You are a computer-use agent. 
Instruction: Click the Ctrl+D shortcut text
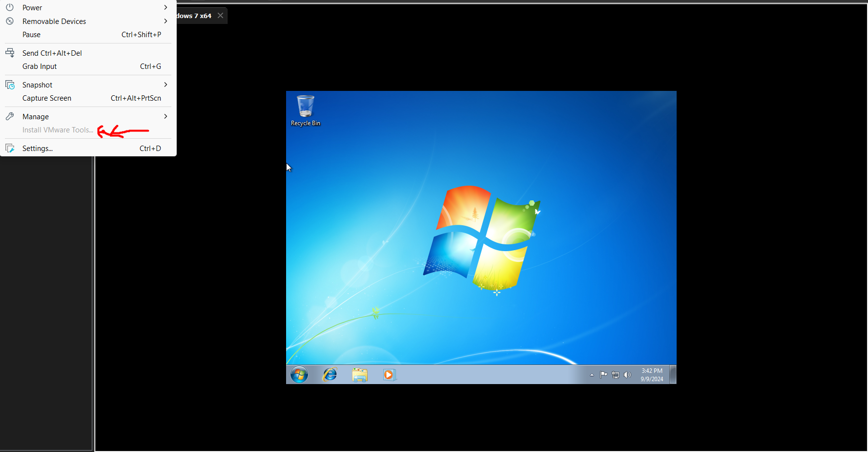tap(150, 148)
